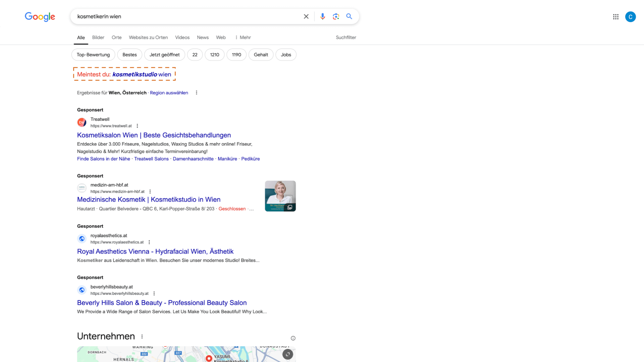Switch to the News tab
Image resolution: width=644 pixels, height=362 pixels.
coord(203,38)
